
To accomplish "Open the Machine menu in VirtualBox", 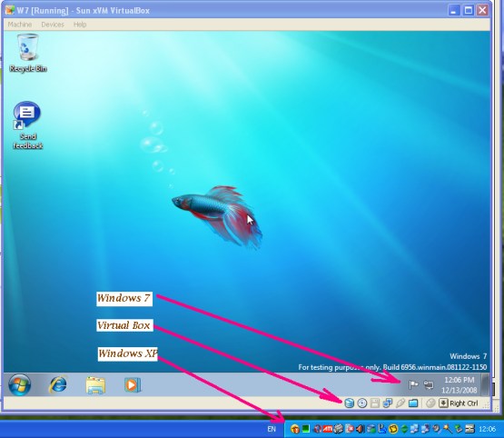I will pyautogui.click(x=20, y=25).
